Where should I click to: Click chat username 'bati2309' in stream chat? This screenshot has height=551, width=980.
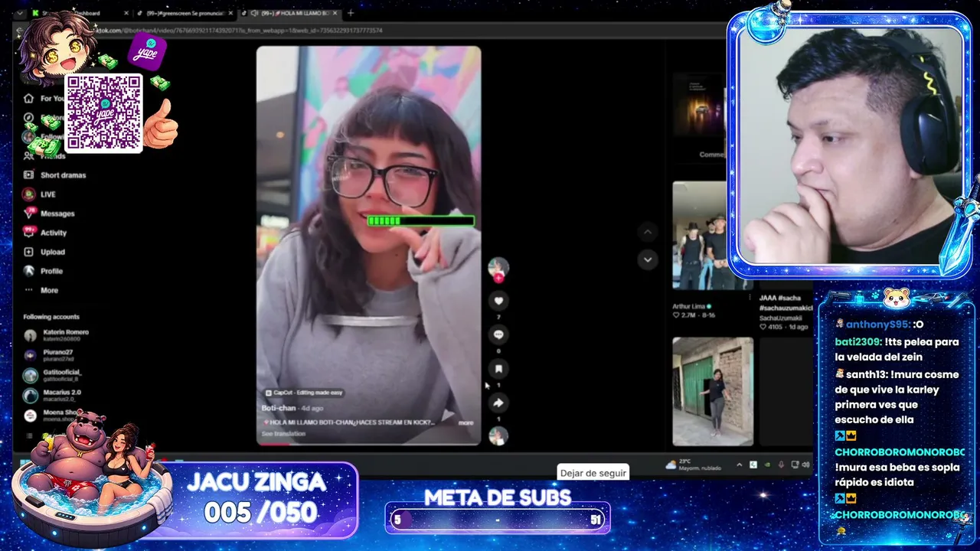[x=858, y=341]
